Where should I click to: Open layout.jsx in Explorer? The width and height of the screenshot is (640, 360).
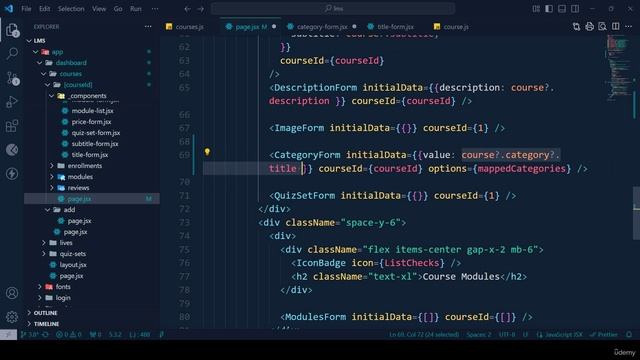click(73, 265)
